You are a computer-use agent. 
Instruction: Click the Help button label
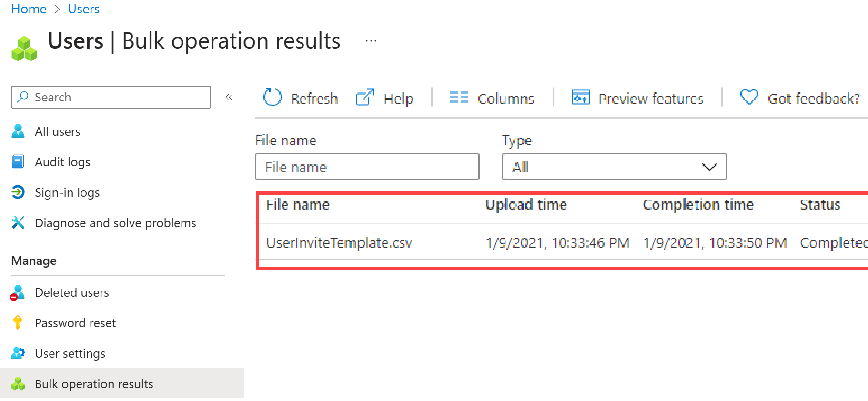(x=398, y=99)
